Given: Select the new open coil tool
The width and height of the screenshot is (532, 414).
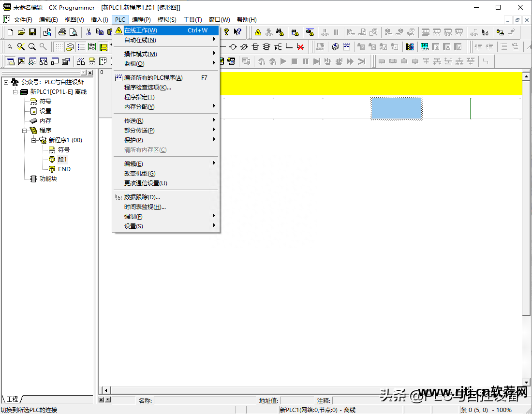Looking at the screenshot, I should [233, 47].
